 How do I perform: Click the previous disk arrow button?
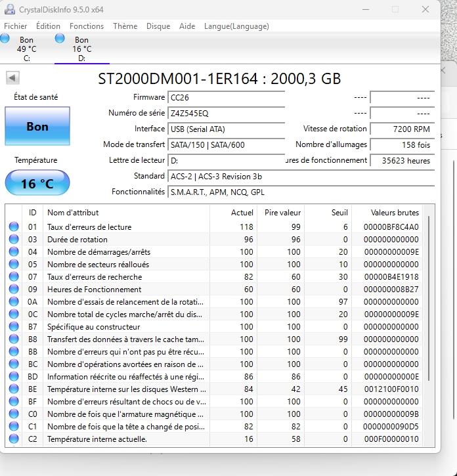click(12, 78)
